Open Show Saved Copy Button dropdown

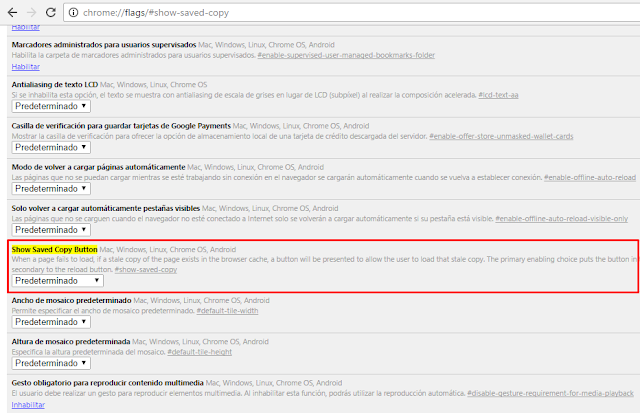point(58,281)
